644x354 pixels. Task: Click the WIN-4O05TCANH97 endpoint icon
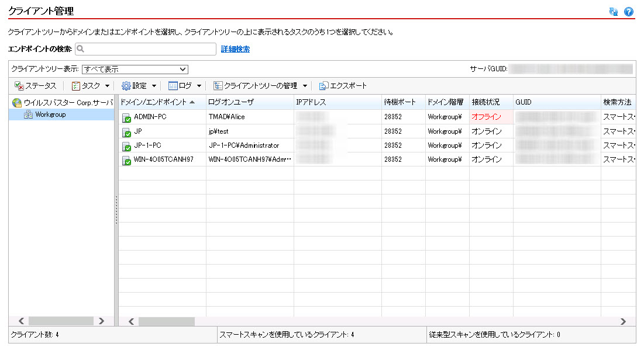(126, 160)
